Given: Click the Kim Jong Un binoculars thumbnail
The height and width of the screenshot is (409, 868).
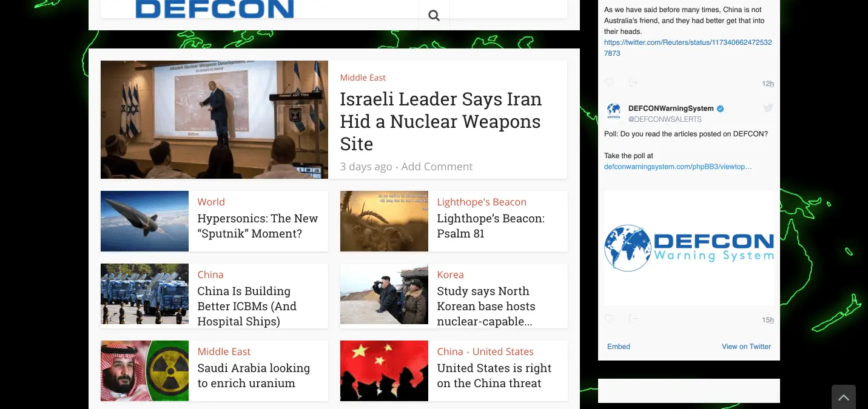Looking at the screenshot, I should coord(384,294).
